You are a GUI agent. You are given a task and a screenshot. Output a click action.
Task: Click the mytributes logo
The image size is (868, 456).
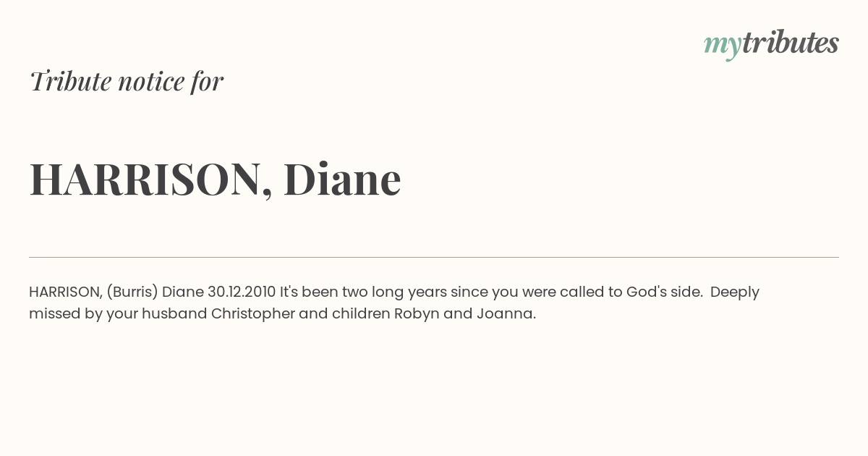(x=771, y=44)
